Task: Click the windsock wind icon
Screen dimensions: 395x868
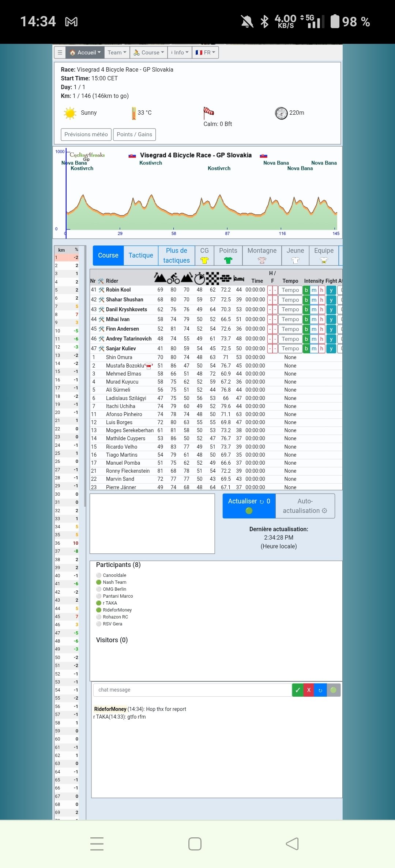Action: pyautogui.click(x=208, y=113)
